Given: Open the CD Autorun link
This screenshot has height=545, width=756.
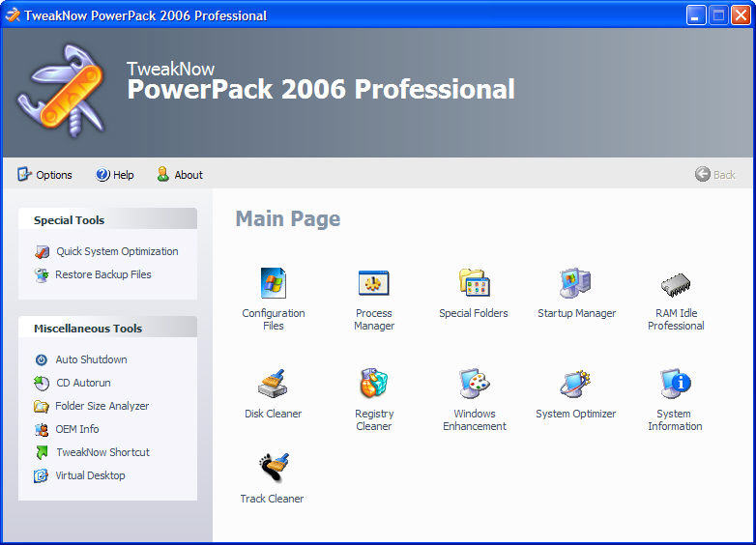Looking at the screenshot, I should pos(83,383).
